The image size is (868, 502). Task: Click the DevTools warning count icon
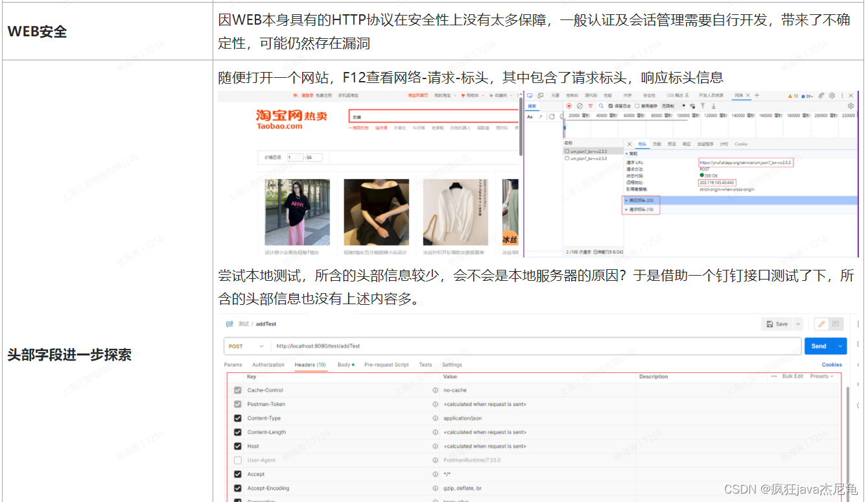[792, 96]
